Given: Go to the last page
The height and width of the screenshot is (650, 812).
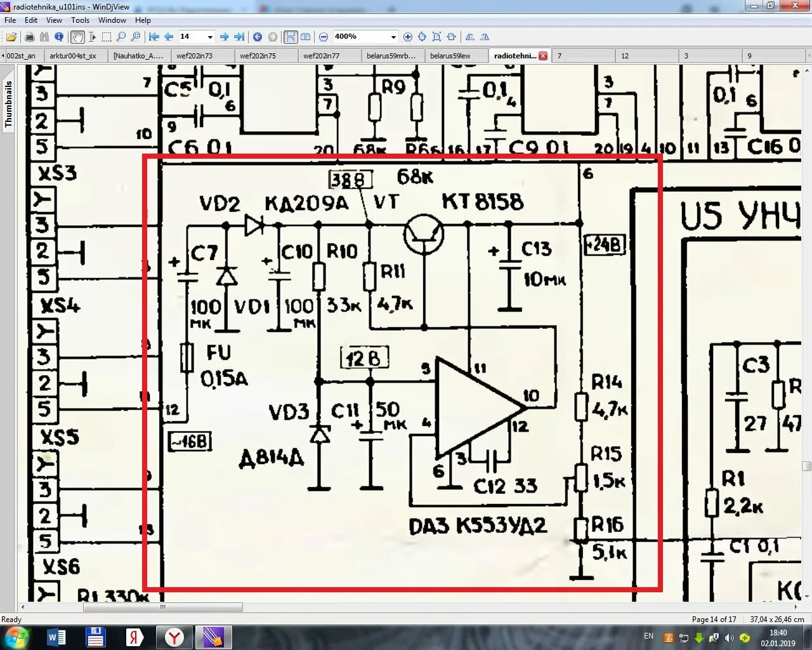Looking at the screenshot, I should pyautogui.click(x=239, y=37).
